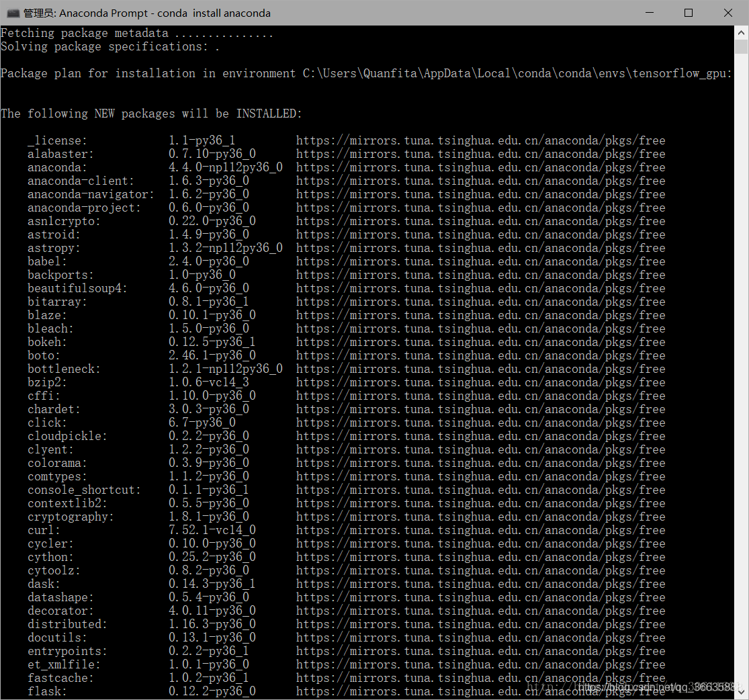Click version '4.4.0-np112py36_0' of anaconda
The width and height of the screenshot is (749, 700).
coord(226,167)
